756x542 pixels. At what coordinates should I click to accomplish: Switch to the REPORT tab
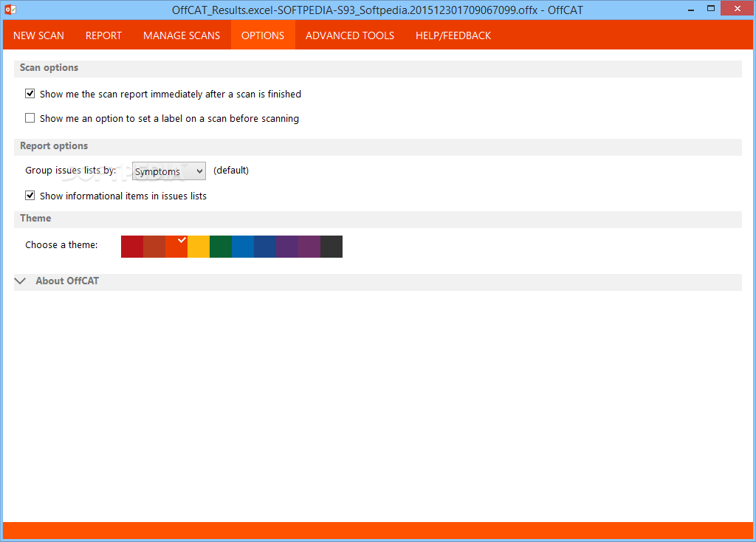pos(103,35)
